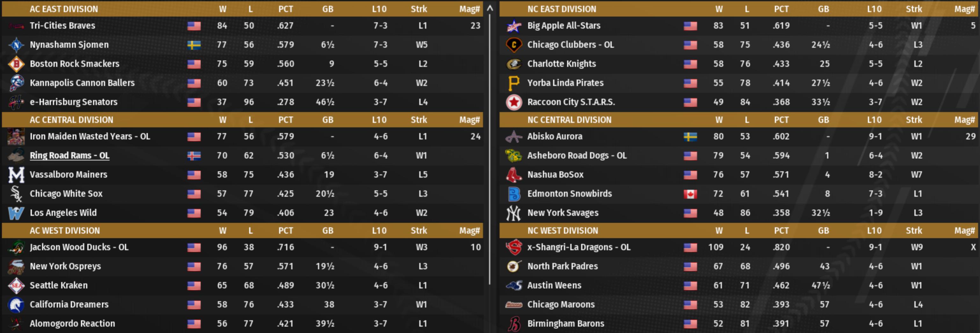Open the Nashua BoSox logo icon
This screenshot has height=333, width=980.
point(514,174)
